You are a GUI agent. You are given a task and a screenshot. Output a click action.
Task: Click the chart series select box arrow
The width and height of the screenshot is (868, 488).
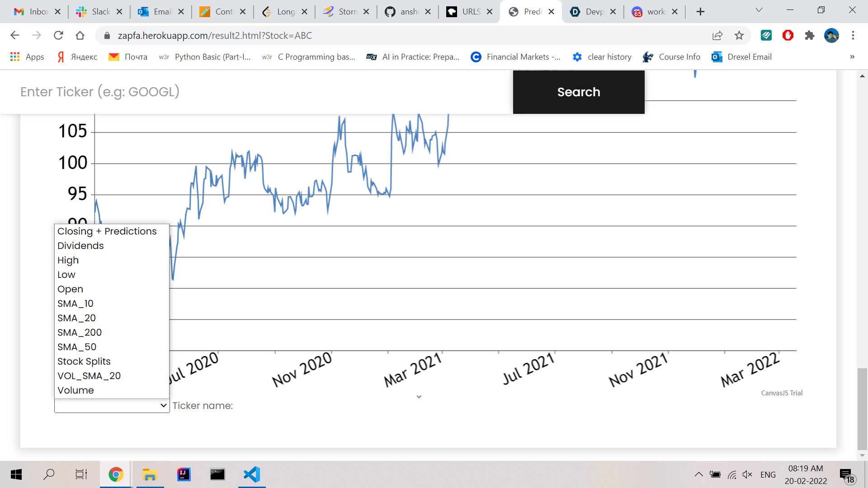[x=163, y=406]
